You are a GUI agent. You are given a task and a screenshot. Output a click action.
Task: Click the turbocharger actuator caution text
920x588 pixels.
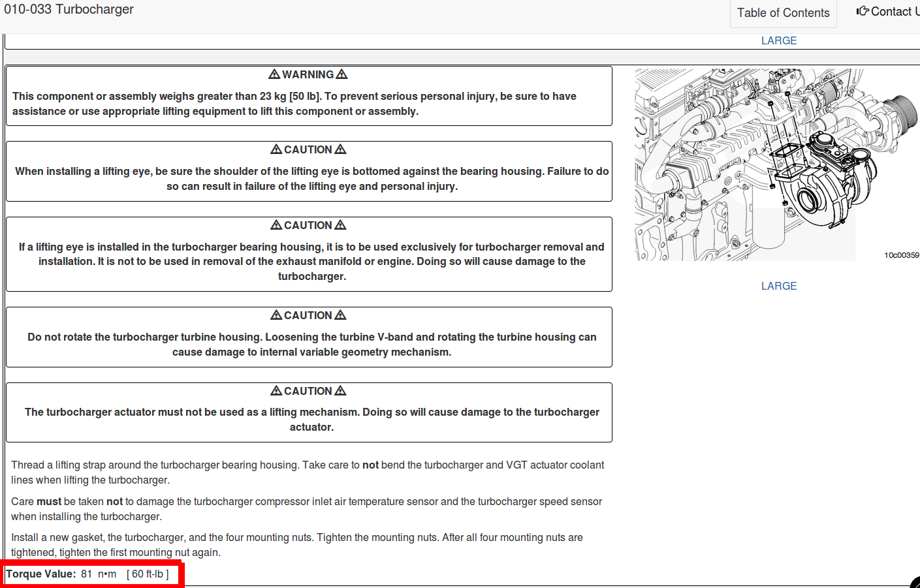click(x=312, y=420)
